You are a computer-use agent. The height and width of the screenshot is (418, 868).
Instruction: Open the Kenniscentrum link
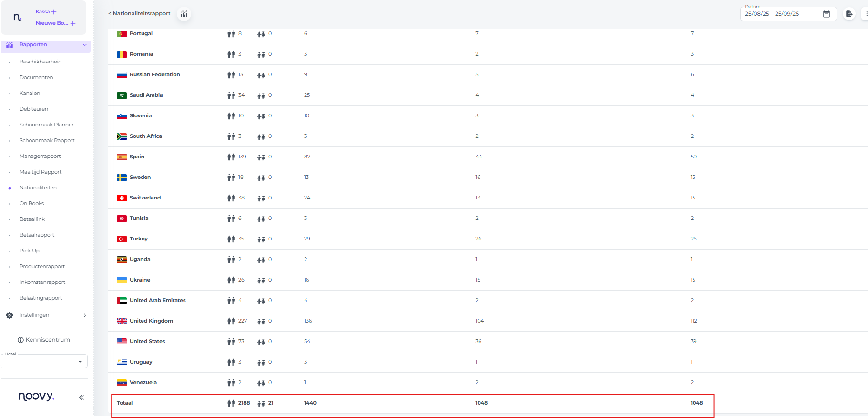48,340
